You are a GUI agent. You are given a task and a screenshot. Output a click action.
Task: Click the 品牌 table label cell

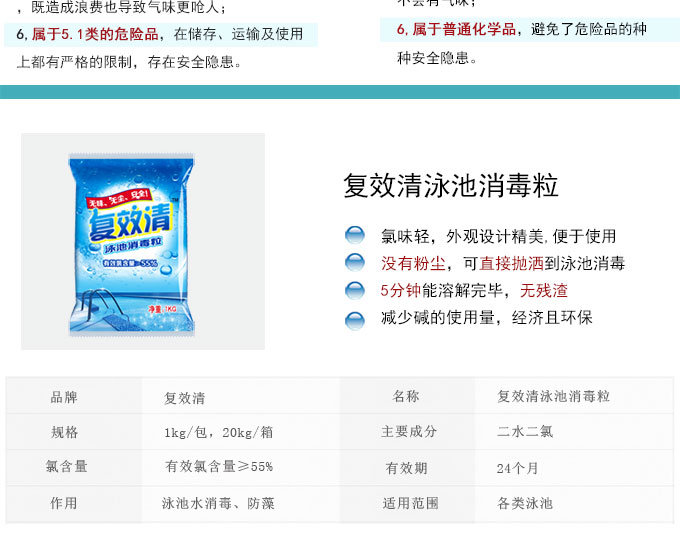point(64,397)
